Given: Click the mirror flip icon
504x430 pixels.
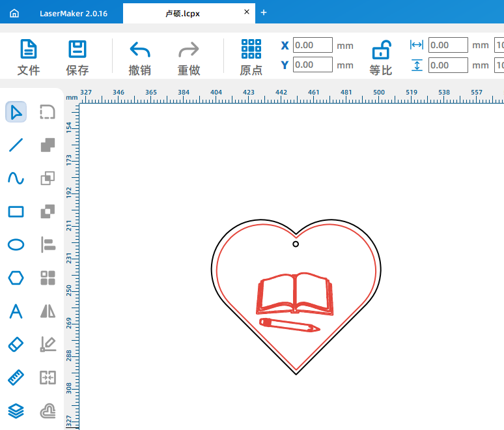Looking at the screenshot, I should point(48,311).
